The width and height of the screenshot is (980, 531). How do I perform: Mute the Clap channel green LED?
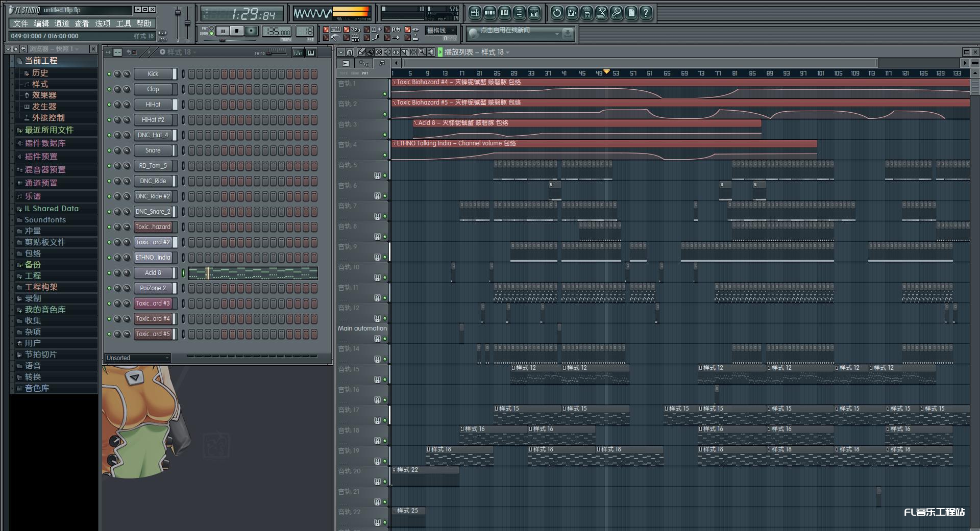pyautogui.click(x=109, y=89)
